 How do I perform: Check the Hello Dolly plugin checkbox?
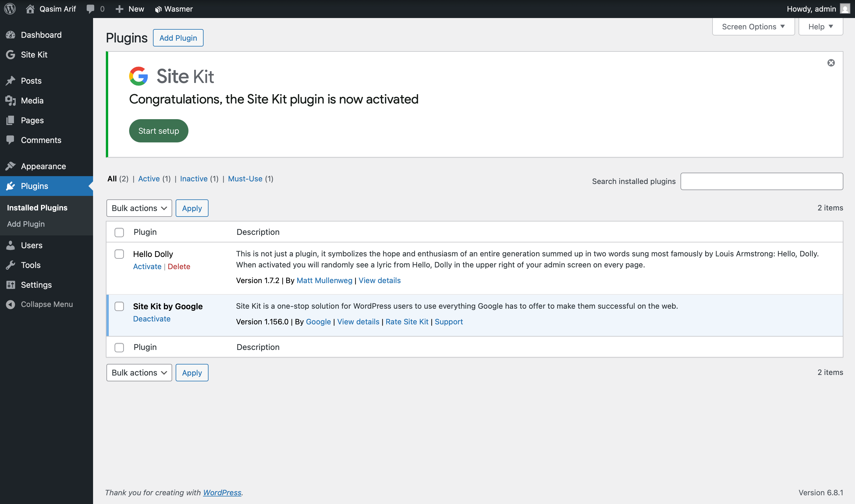[119, 254]
